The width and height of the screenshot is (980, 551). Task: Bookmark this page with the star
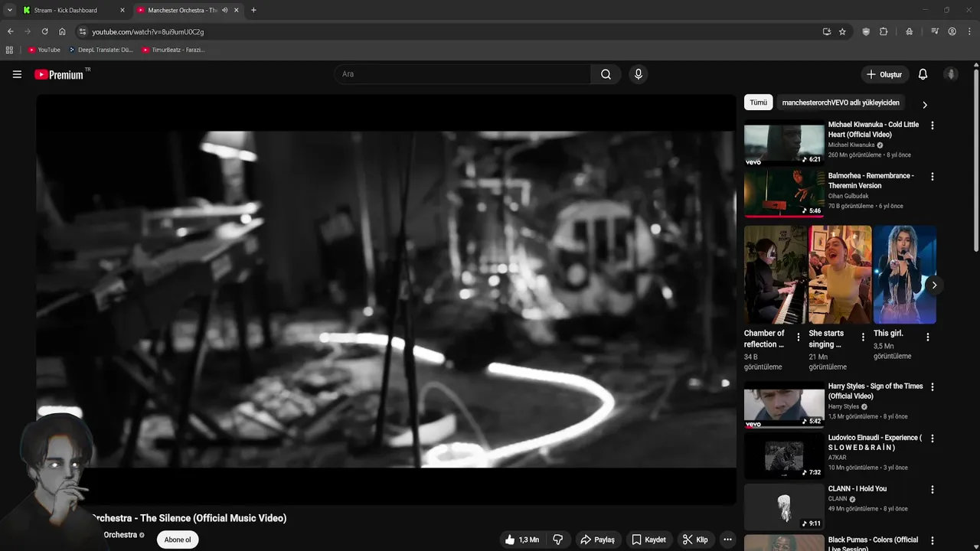click(842, 31)
